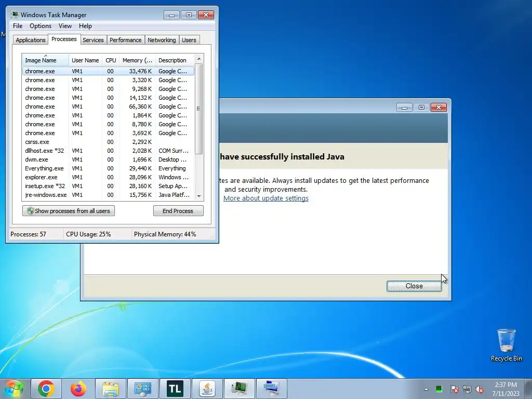Click Show processes from all users
The image size is (532, 399).
click(69, 211)
